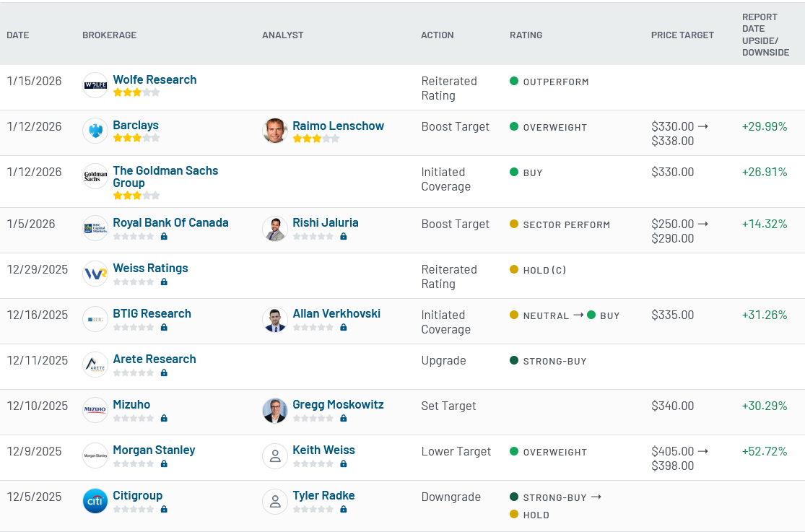Viewport: 805px width, 532px height.
Task: Open the Wolfe Research logo icon
Action: click(95, 85)
